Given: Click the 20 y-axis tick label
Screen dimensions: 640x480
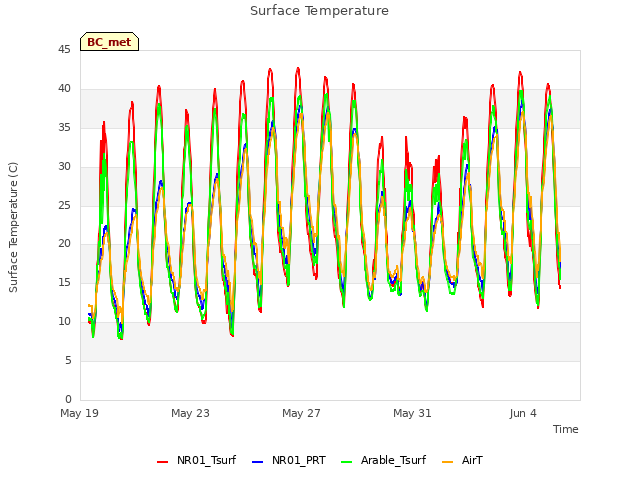Looking at the screenshot, I should 64,243.
